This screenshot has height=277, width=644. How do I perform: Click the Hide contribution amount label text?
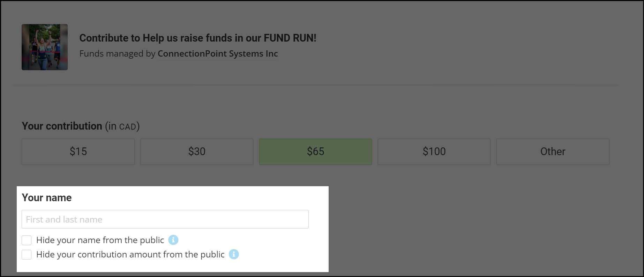click(130, 255)
